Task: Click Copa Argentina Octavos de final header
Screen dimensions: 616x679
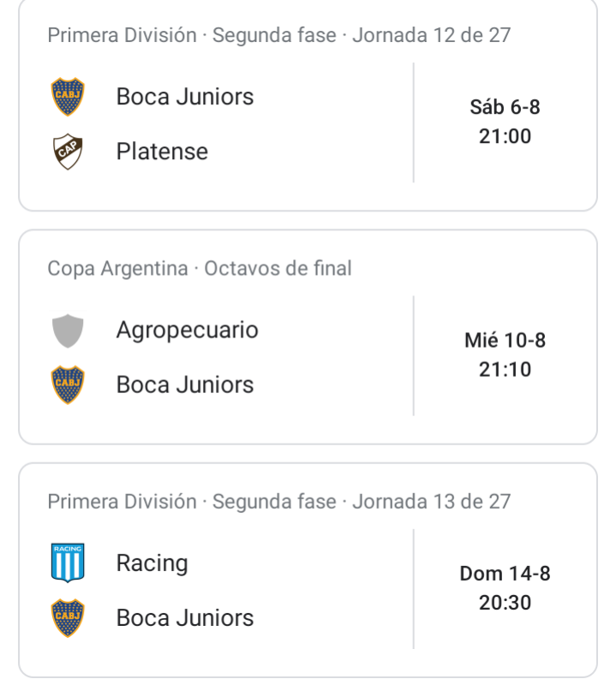Action: pos(200,269)
